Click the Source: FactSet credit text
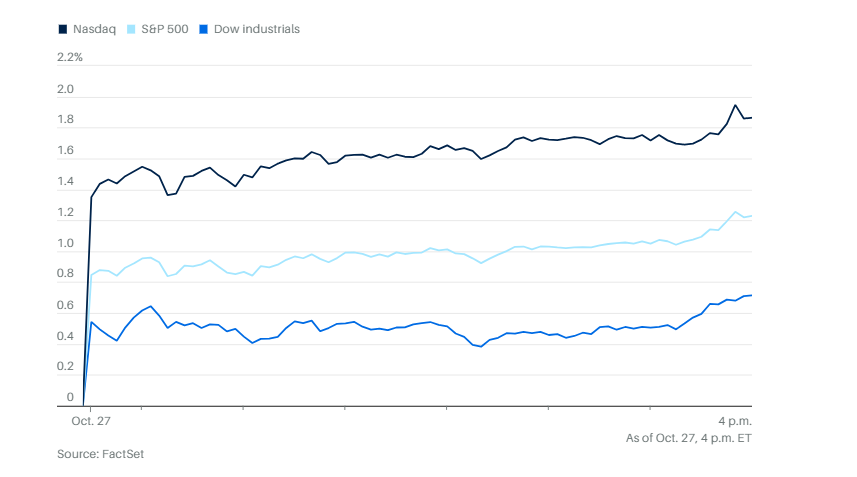Viewport: 857px width, 477px height. point(101,454)
